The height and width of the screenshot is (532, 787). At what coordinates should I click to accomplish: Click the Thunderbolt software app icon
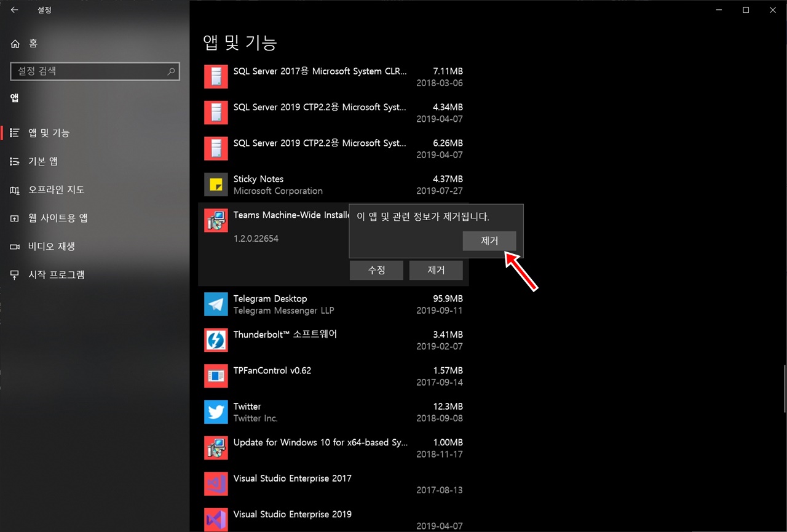click(x=216, y=340)
